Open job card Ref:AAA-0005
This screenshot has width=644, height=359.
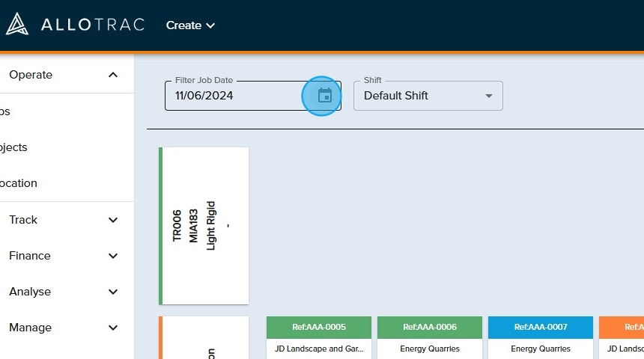point(319,327)
